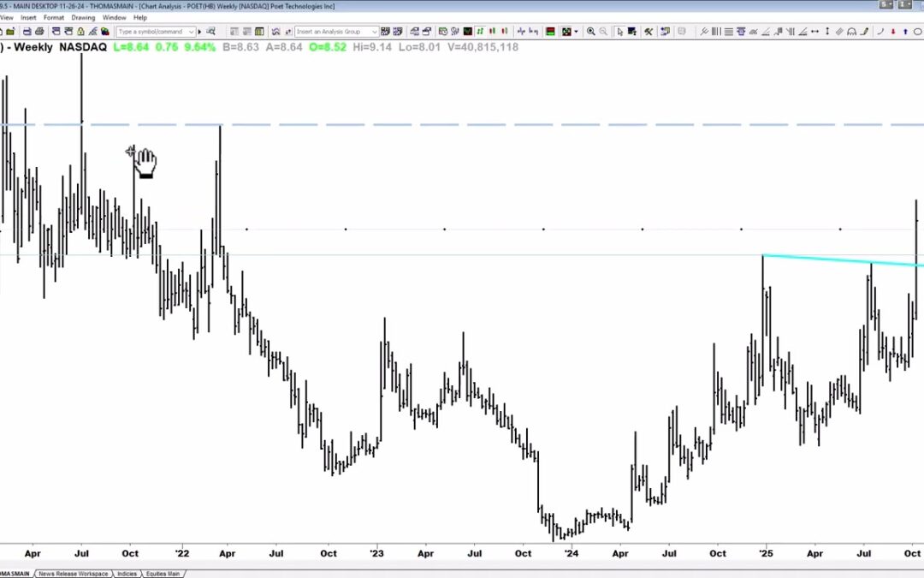Expand the Insert an Analysis Group dropdown
924x578 pixels.
(x=374, y=32)
